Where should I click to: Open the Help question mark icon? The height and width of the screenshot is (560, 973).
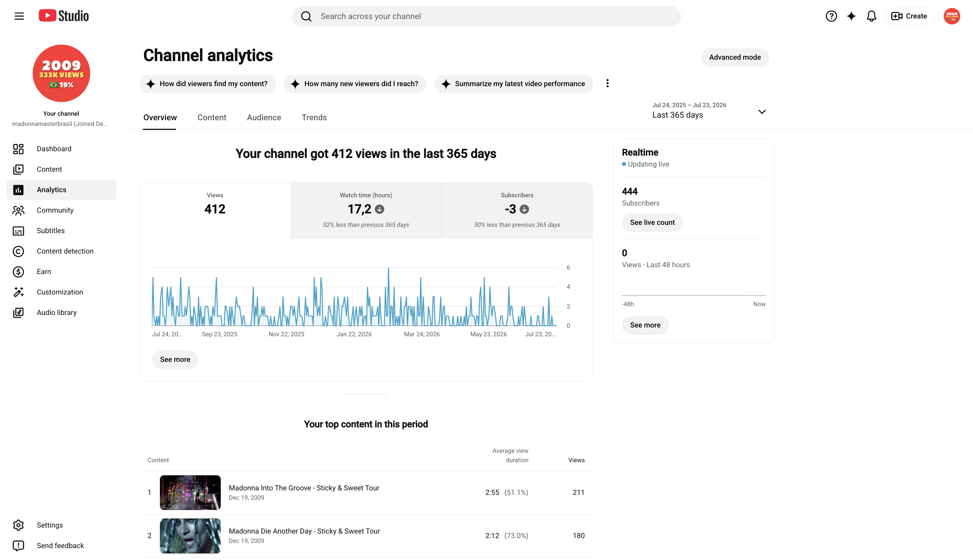pyautogui.click(x=831, y=16)
